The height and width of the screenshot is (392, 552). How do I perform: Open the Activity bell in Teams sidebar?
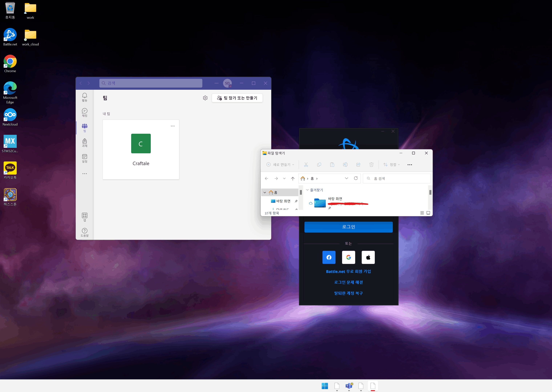(84, 97)
